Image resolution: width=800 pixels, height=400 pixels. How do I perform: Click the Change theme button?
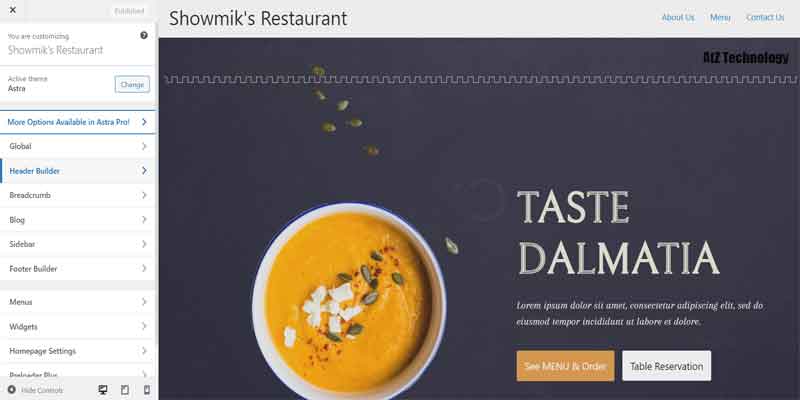click(132, 84)
